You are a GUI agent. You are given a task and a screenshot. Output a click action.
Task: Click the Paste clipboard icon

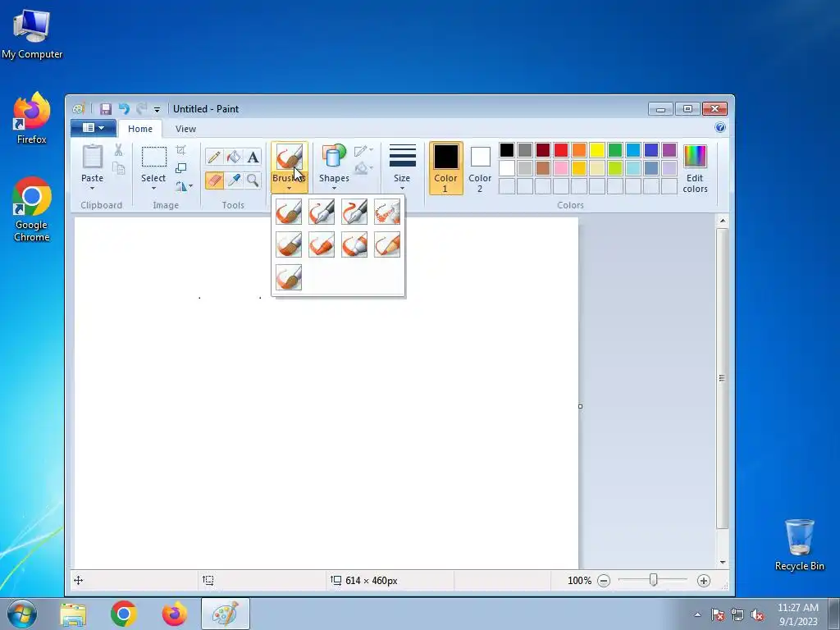coord(92,157)
